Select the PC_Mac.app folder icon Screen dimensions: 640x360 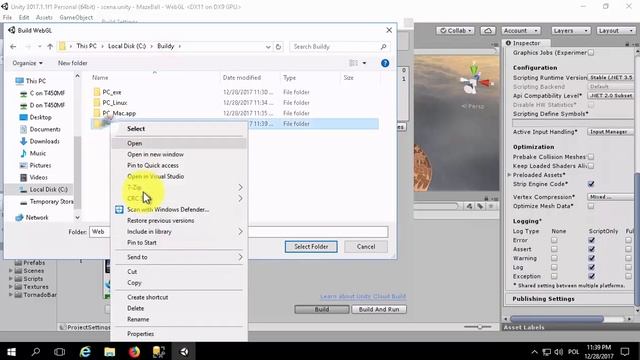tap(97, 113)
